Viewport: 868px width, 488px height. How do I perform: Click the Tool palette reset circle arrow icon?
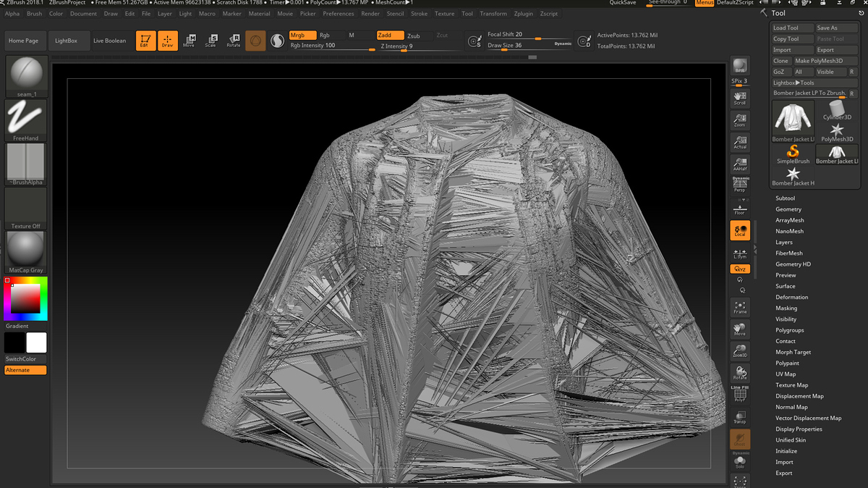[x=862, y=13]
